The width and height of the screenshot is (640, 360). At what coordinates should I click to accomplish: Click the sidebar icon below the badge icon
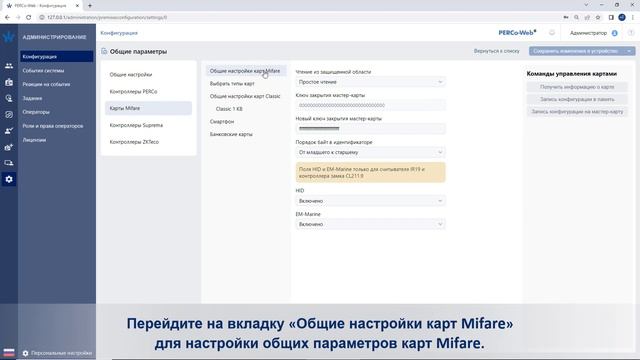(x=9, y=98)
